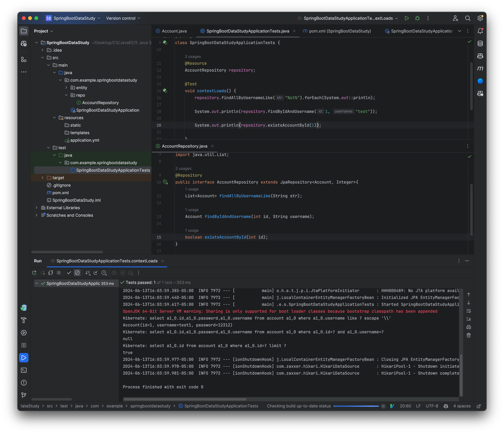Collapse the SpringBootDataStudy root node
Screen dimensions: 504x434
(x=37, y=43)
